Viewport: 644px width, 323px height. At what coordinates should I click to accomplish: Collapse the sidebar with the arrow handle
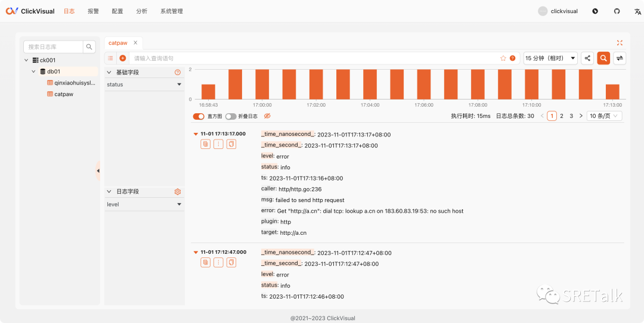(x=98, y=170)
